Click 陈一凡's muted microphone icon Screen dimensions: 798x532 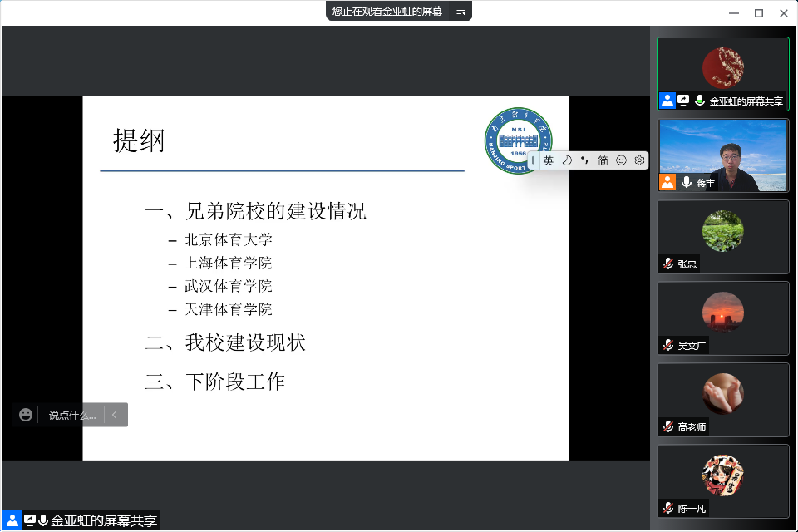click(667, 508)
